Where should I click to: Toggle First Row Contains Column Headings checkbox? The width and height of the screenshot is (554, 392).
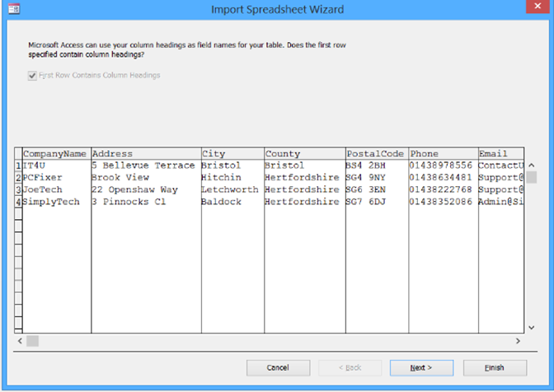(32, 76)
